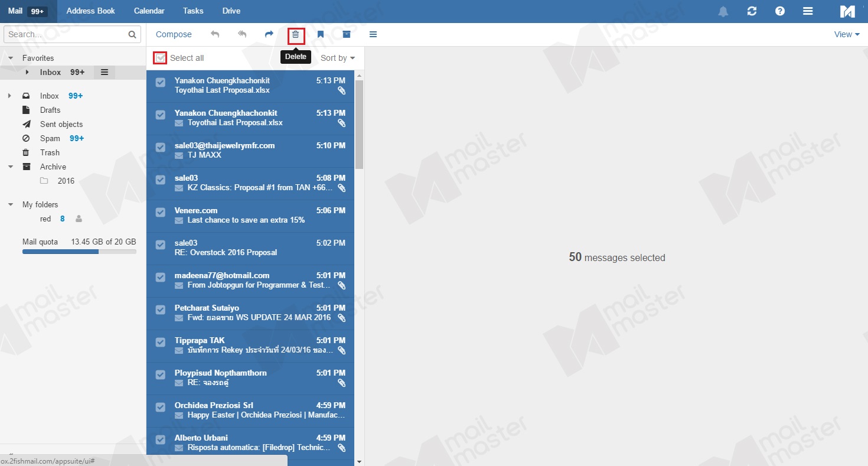Image resolution: width=868 pixels, height=466 pixels.
Task: Click the Reply all double-arrow icon
Action: 242,34
